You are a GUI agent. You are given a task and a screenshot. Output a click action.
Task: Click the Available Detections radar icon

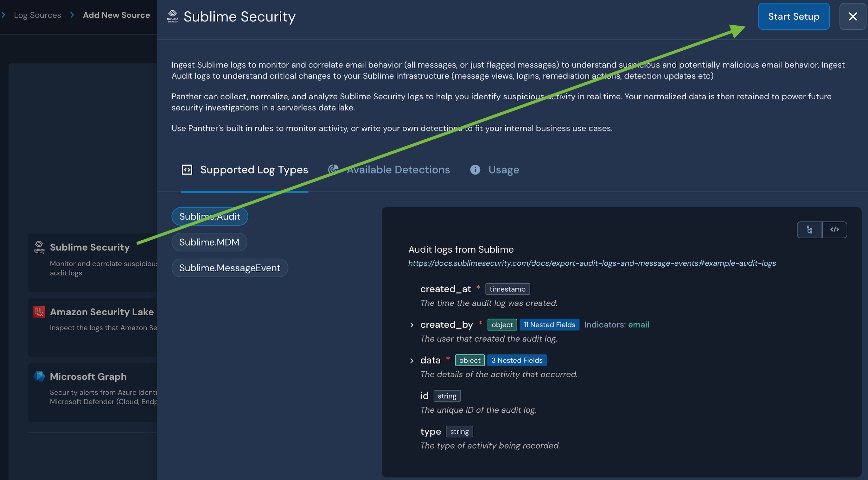coord(333,169)
